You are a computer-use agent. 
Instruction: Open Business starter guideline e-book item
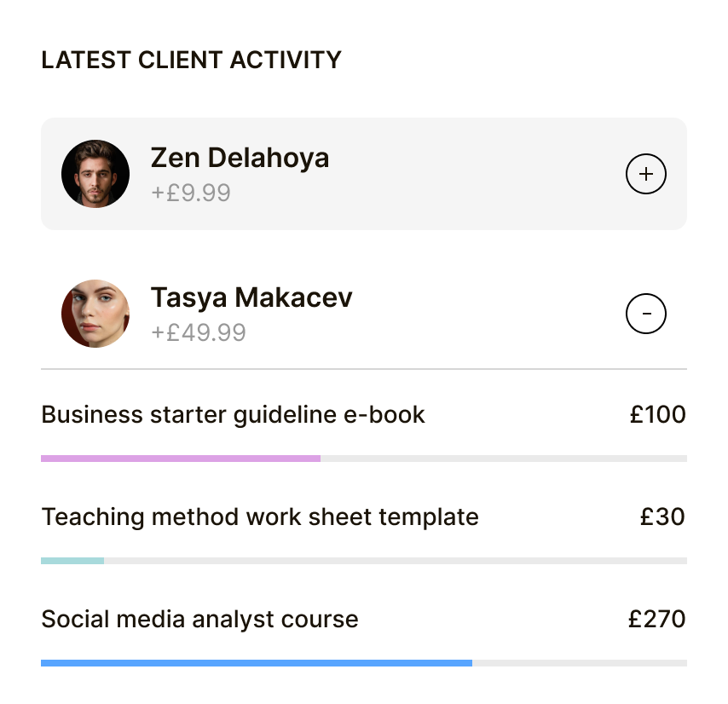pos(233,415)
